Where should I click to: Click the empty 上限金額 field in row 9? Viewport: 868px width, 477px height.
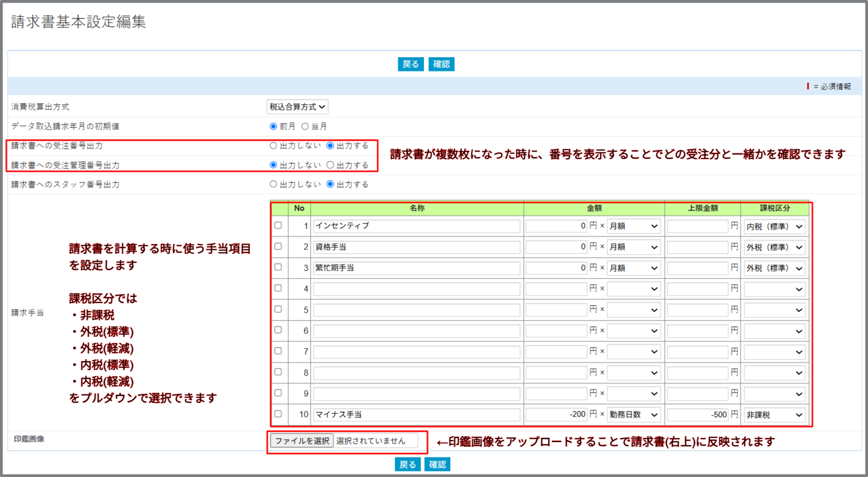click(x=697, y=393)
